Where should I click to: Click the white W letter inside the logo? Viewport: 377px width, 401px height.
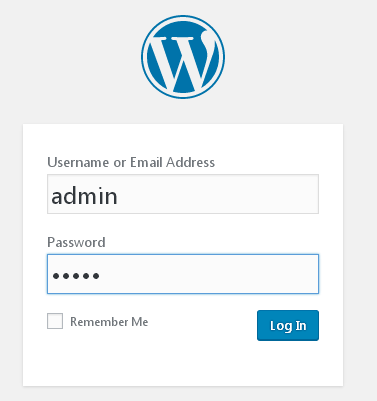point(183,61)
